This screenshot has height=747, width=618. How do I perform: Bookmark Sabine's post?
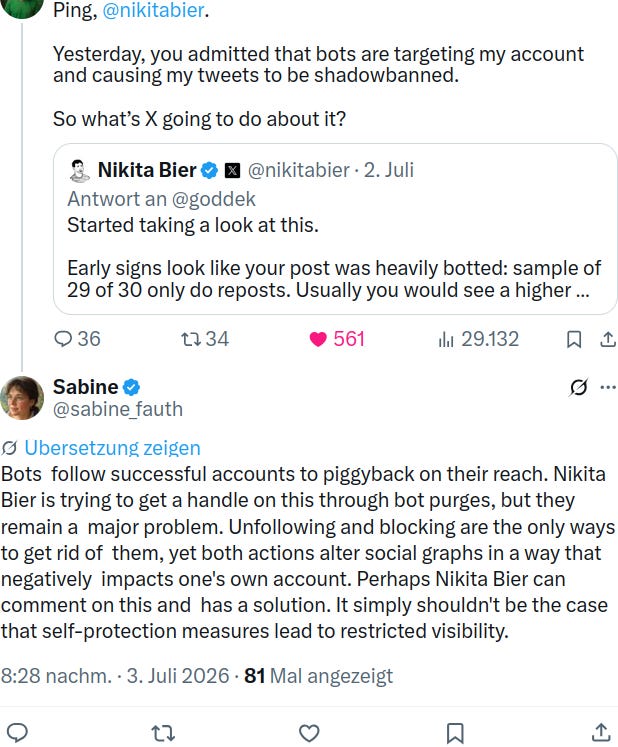point(455,733)
